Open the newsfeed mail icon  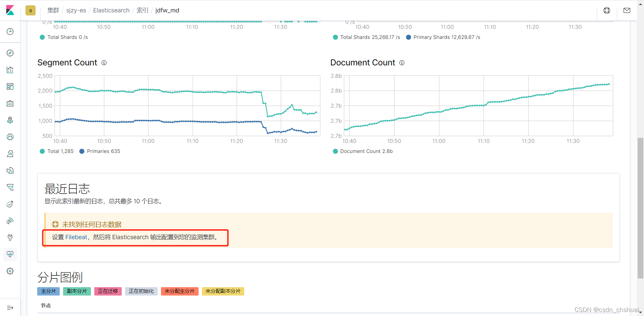pos(627,10)
